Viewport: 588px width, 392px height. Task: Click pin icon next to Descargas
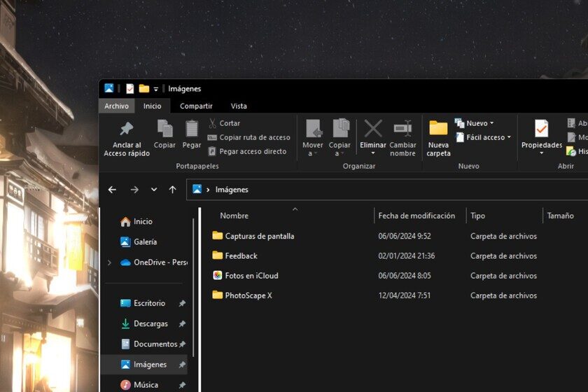tap(182, 323)
